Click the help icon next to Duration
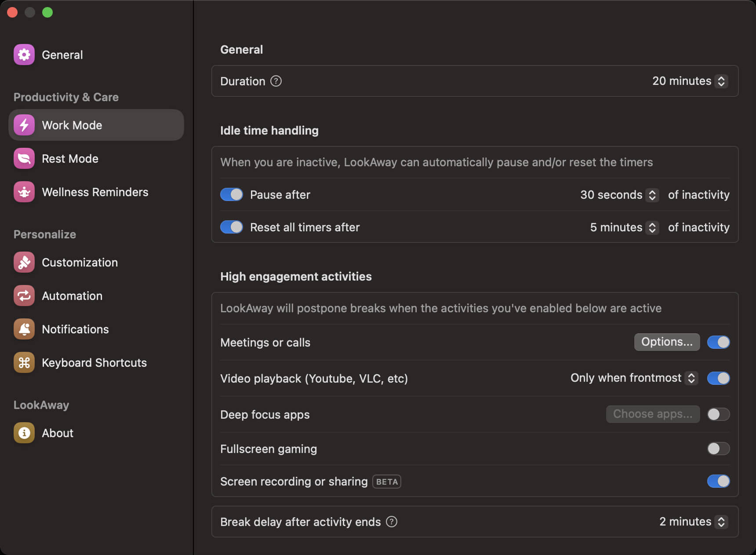This screenshot has width=756, height=555. coord(276,81)
